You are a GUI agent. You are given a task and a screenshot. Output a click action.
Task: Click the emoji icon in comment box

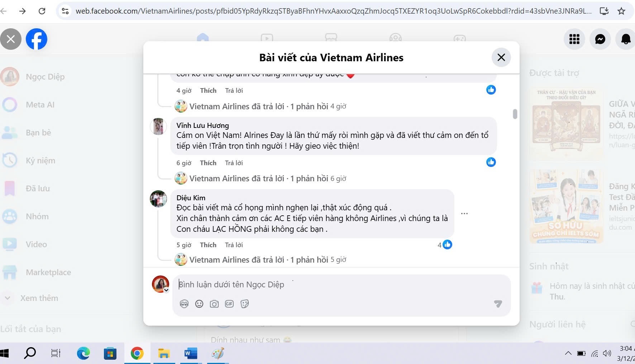click(x=199, y=304)
